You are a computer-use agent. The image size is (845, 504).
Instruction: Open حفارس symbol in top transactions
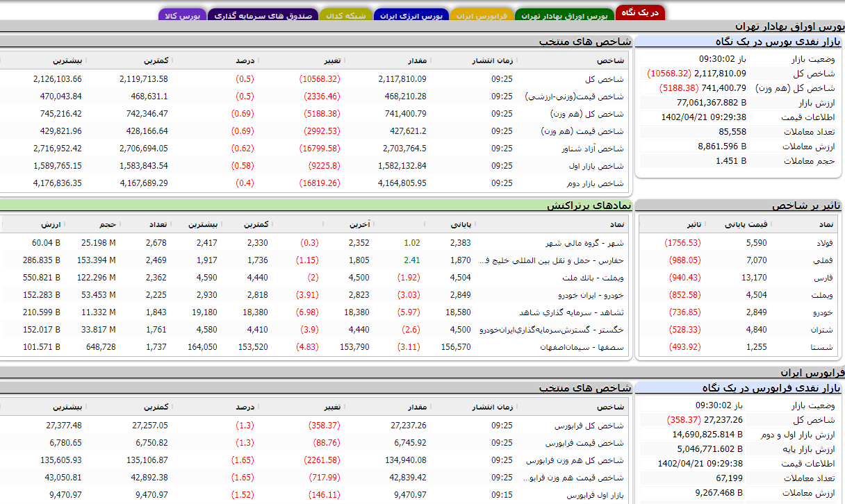(x=552, y=260)
